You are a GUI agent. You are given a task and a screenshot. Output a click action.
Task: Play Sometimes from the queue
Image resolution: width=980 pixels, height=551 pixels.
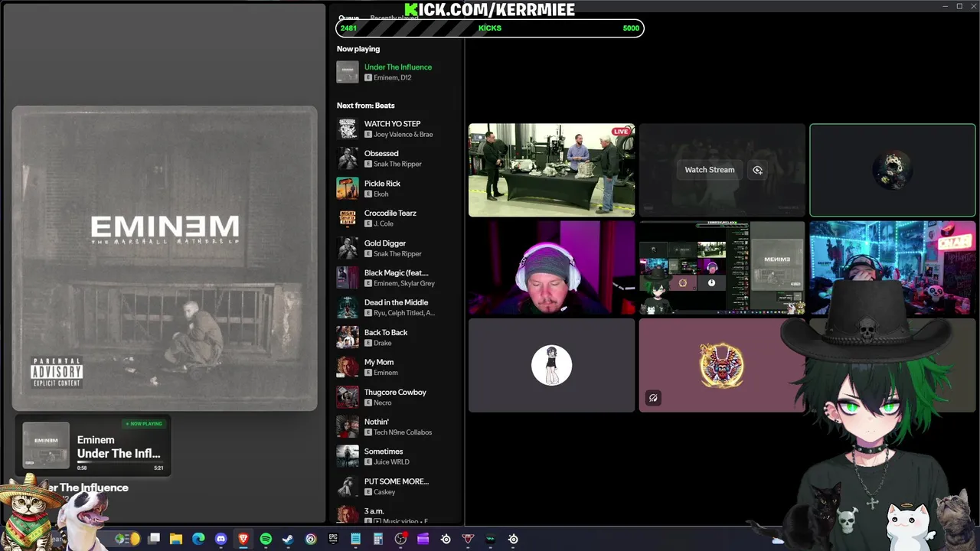384,452
